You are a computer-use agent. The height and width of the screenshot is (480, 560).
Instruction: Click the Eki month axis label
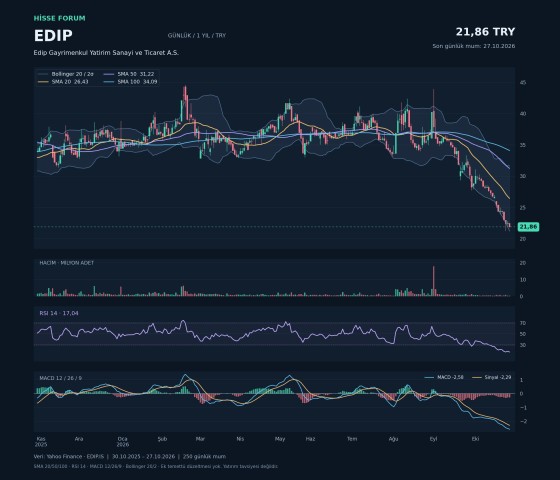(475, 439)
